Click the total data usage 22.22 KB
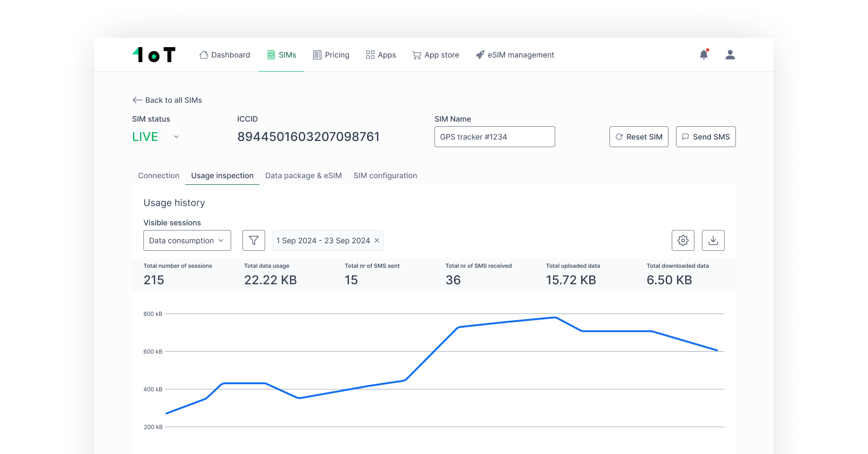This screenshot has width=868, height=454. pyautogui.click(x=270, y=280)
